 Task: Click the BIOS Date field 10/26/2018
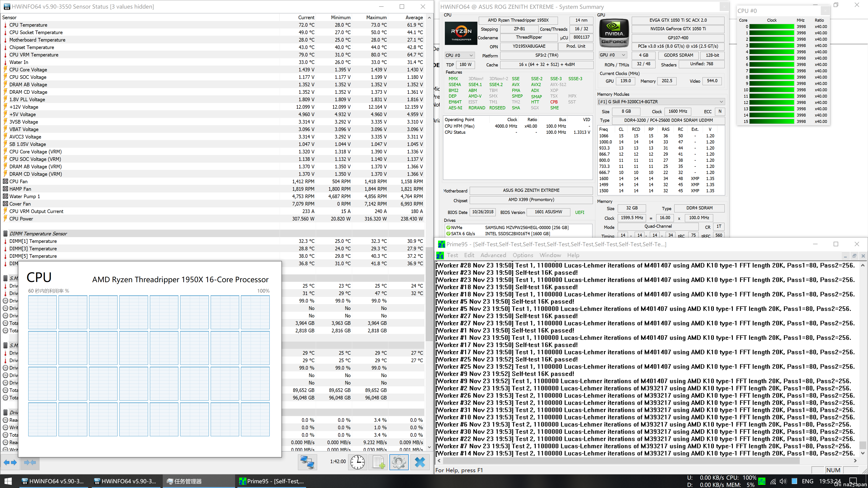[x=483, y=212]
